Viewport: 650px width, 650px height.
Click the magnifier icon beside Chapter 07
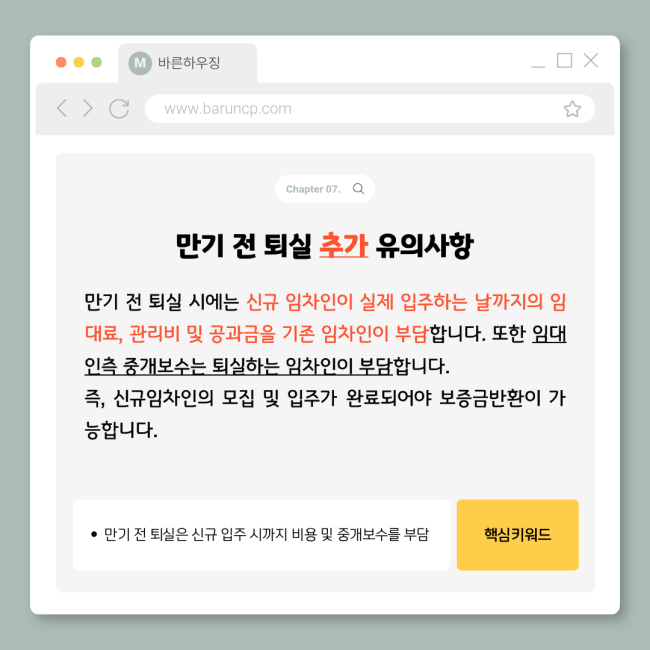click(x=358, y=189)
